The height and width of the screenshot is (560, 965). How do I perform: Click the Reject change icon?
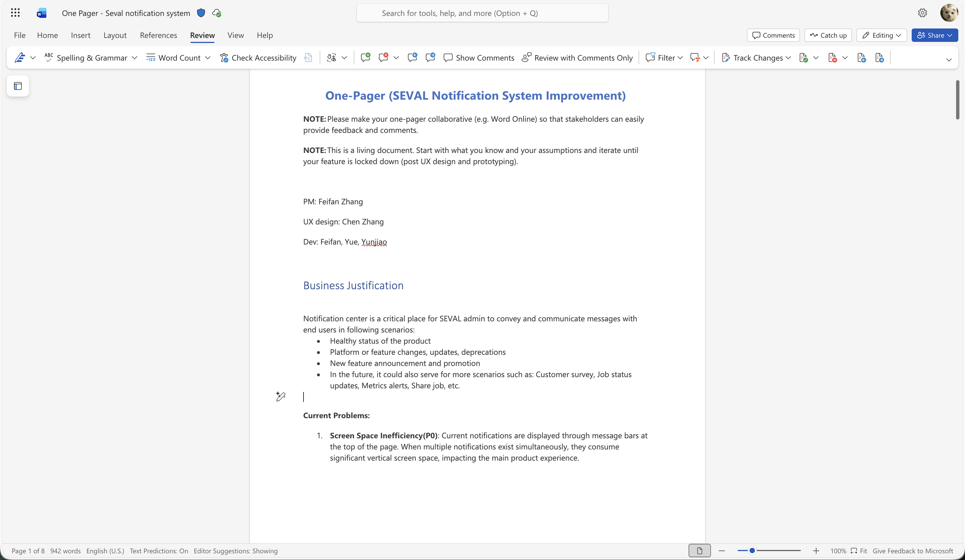832,58
